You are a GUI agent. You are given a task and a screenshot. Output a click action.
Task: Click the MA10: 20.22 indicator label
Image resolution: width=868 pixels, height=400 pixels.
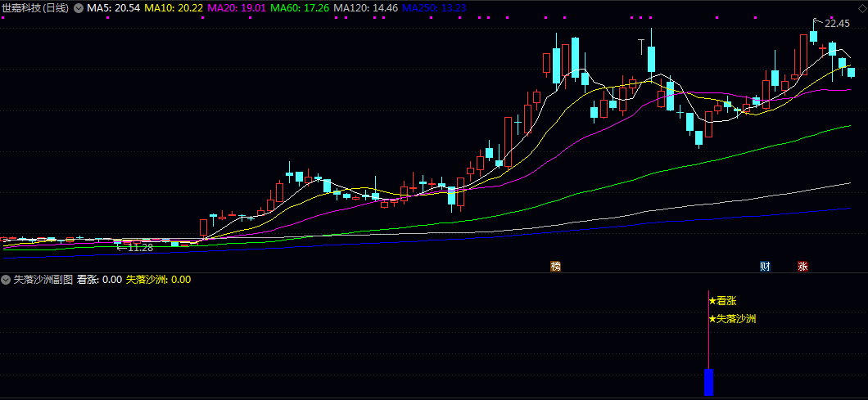pyautogui.click(x=173, y=8)
